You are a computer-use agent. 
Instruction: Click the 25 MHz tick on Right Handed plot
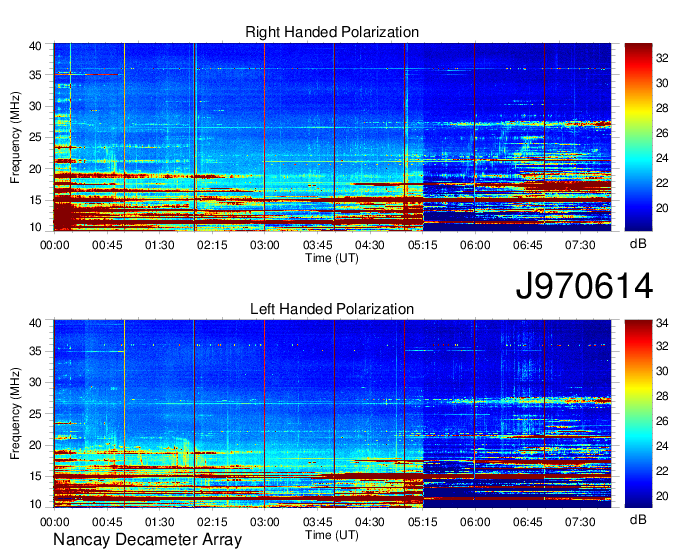pyautogui.click(x=35, y=137)
